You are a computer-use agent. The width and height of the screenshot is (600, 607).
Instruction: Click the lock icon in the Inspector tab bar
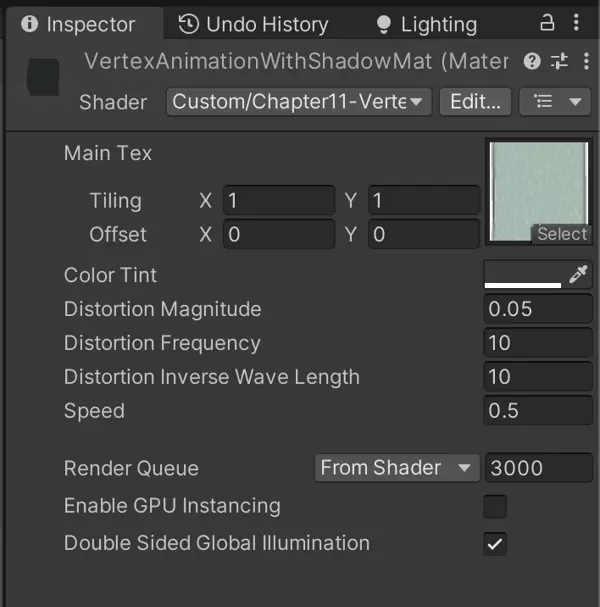pos(547,23)
